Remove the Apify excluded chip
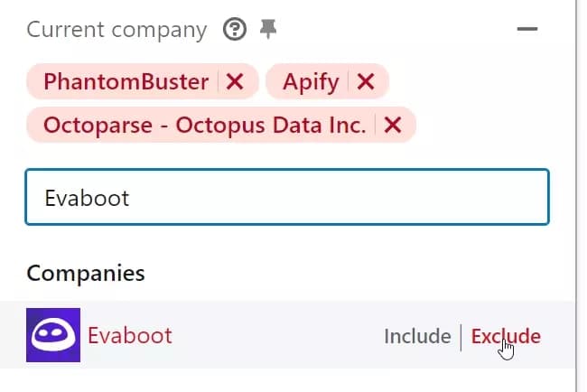This screenshot has height=392, width=587. coord(366,81)
